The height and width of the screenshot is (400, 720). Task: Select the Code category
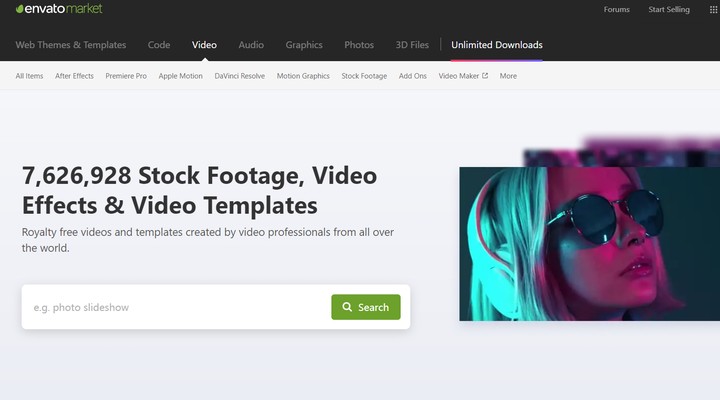(159, 45)
